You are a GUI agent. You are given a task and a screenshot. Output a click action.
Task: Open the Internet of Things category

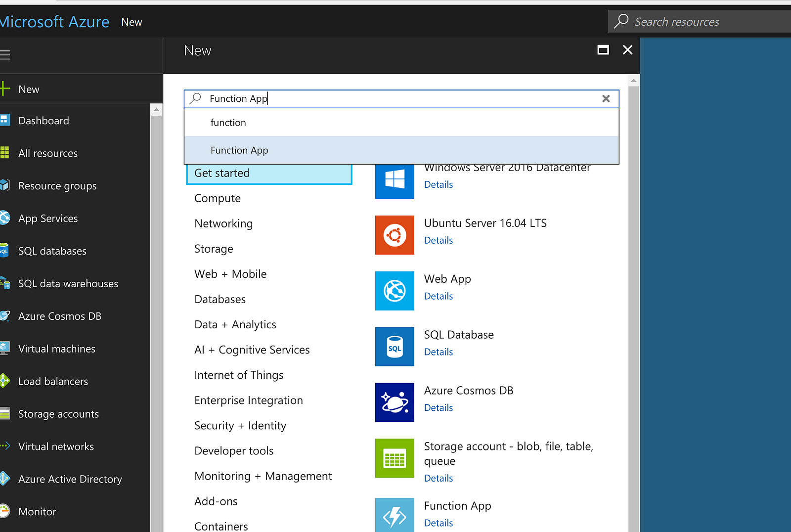(239, 375)
